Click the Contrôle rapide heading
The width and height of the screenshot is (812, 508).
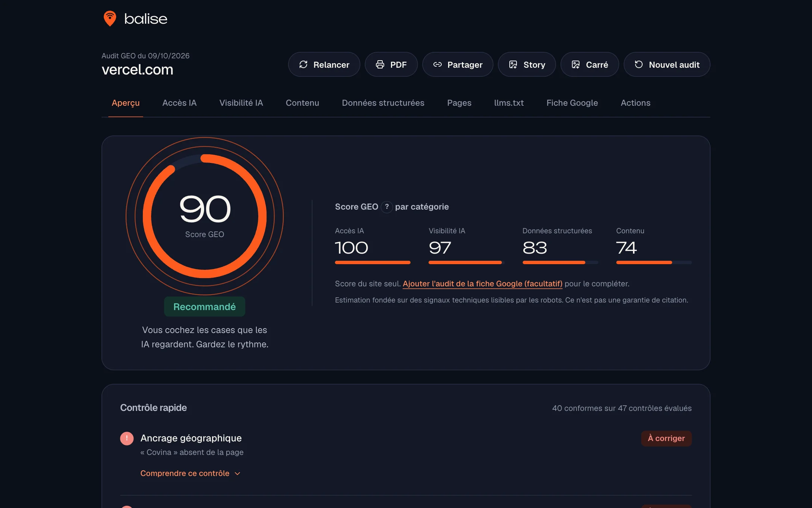coord(153,408)
